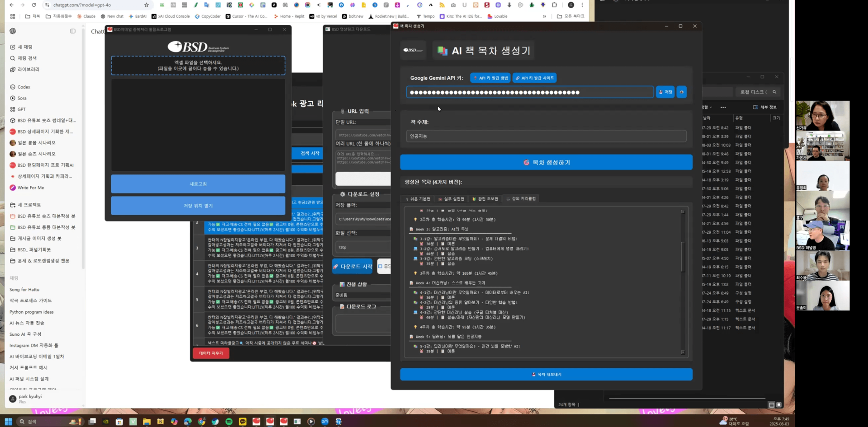
Task: Open KakaoTalk from the taskbar
Action: [243, 422]
